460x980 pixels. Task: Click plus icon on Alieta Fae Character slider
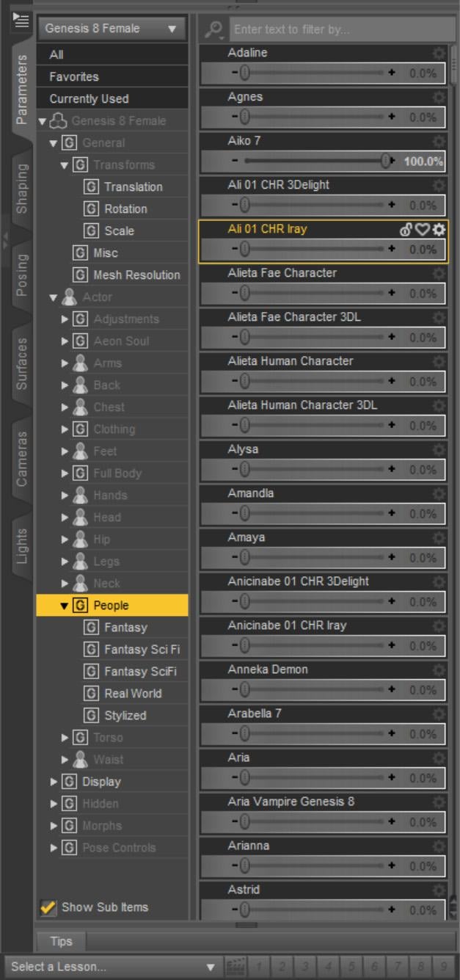pyautogui.click(x=392, y=293)
